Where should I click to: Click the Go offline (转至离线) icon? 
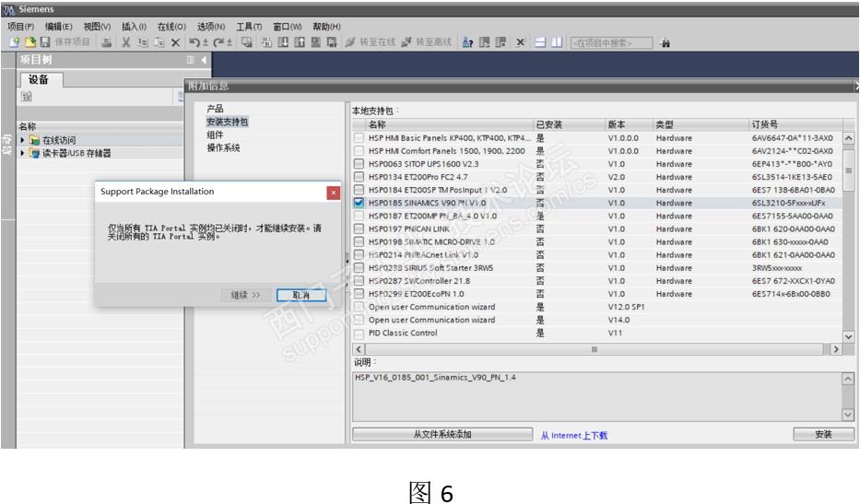406,42
